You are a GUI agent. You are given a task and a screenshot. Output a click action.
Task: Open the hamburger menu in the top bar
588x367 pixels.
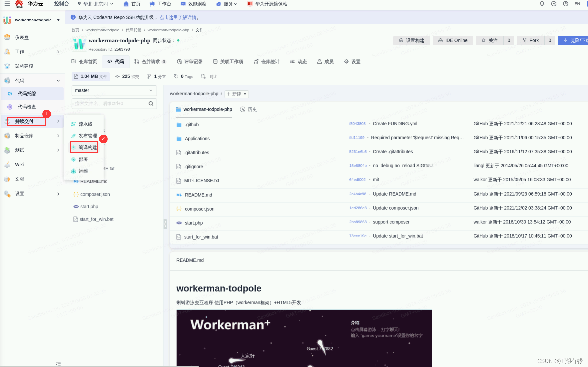click(7, 4)
